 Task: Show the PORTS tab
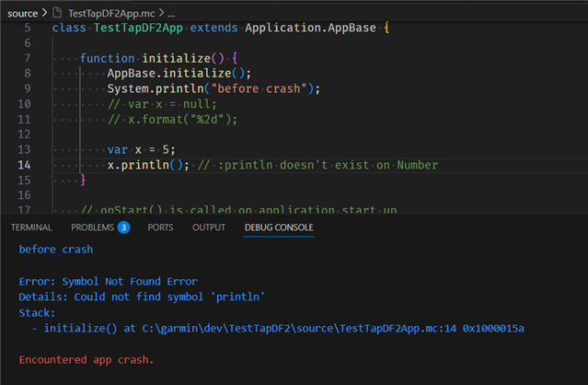pos(160,227)
